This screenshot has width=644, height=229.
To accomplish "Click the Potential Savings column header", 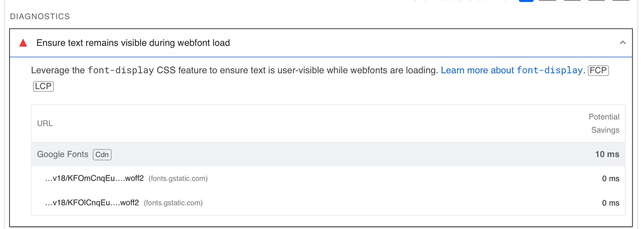I will [604, 123].
